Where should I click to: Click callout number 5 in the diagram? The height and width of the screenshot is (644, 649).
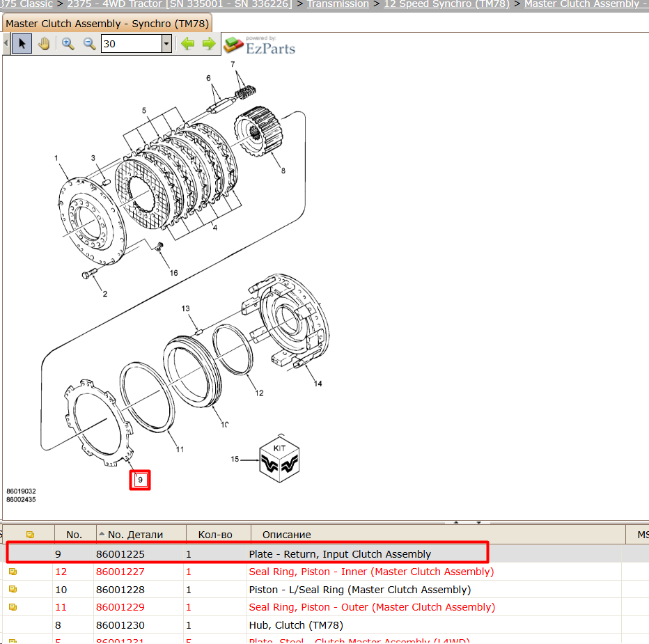144,111
